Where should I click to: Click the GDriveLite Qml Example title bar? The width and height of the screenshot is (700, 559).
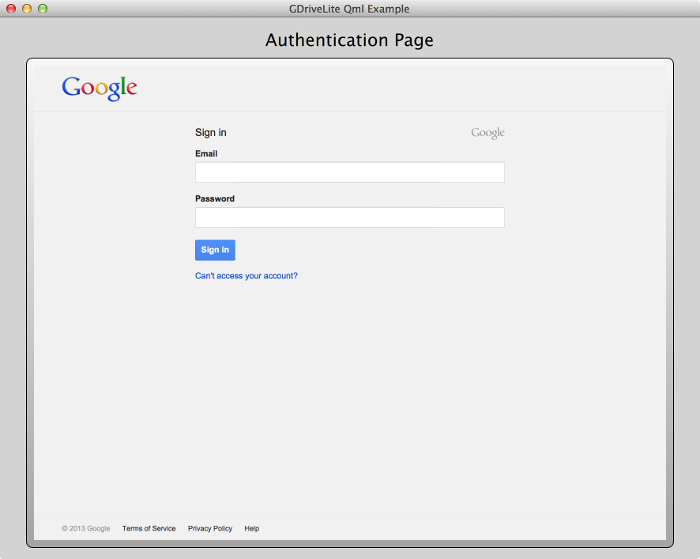click(x=349, y=9)
